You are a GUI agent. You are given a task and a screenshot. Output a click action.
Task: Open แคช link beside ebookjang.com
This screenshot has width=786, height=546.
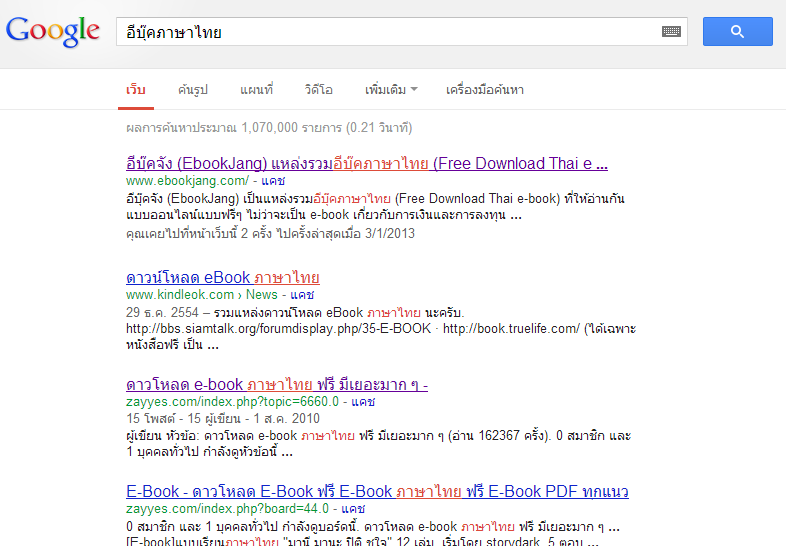pyautogui.click(x=273, y=180)
